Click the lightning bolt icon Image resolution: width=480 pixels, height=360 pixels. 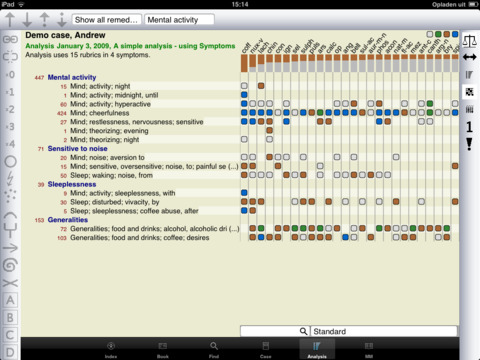(10, 178)
